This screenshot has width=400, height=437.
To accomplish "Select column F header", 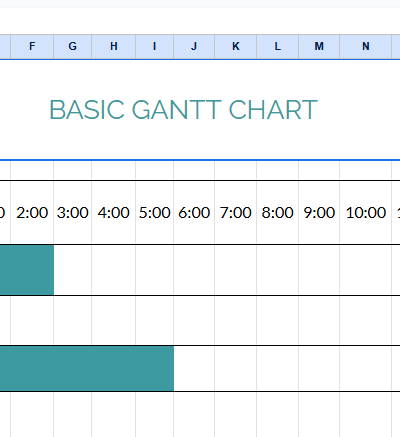I will (x=32, y=46).
